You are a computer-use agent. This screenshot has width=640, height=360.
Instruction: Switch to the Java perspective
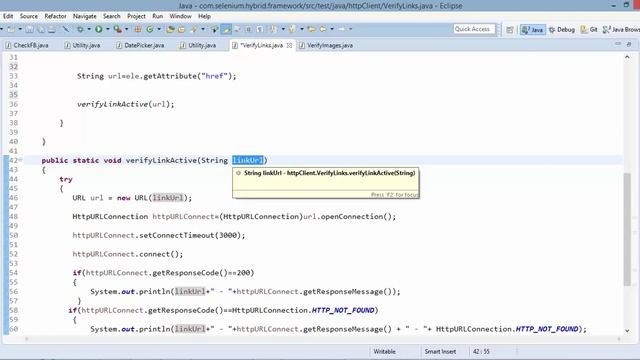[533, 29]
